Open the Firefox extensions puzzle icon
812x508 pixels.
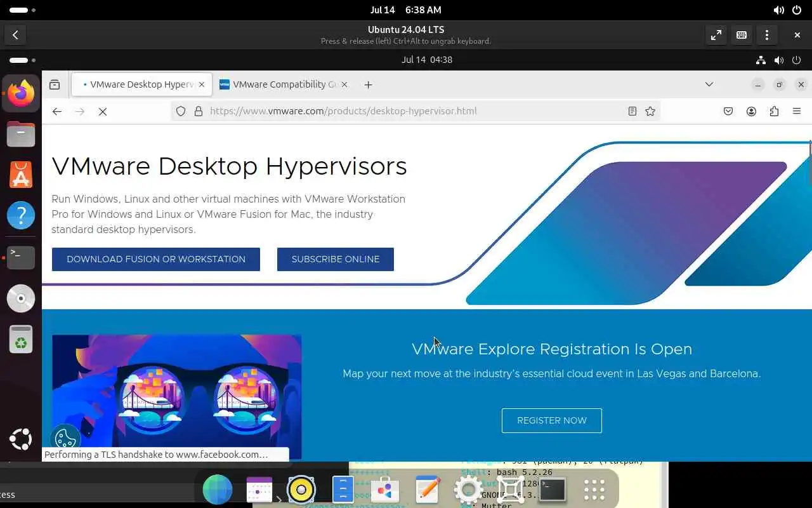(x=774, y=111)
